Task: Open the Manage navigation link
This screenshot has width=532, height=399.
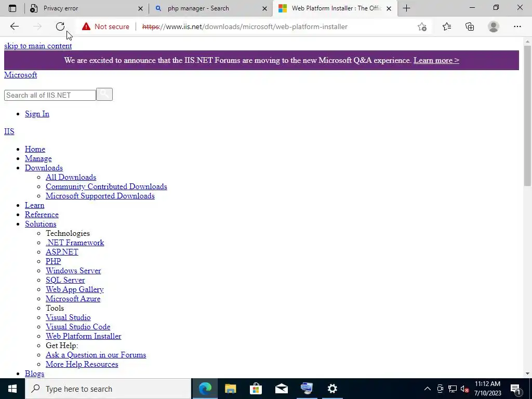Action: coord(38,158)
